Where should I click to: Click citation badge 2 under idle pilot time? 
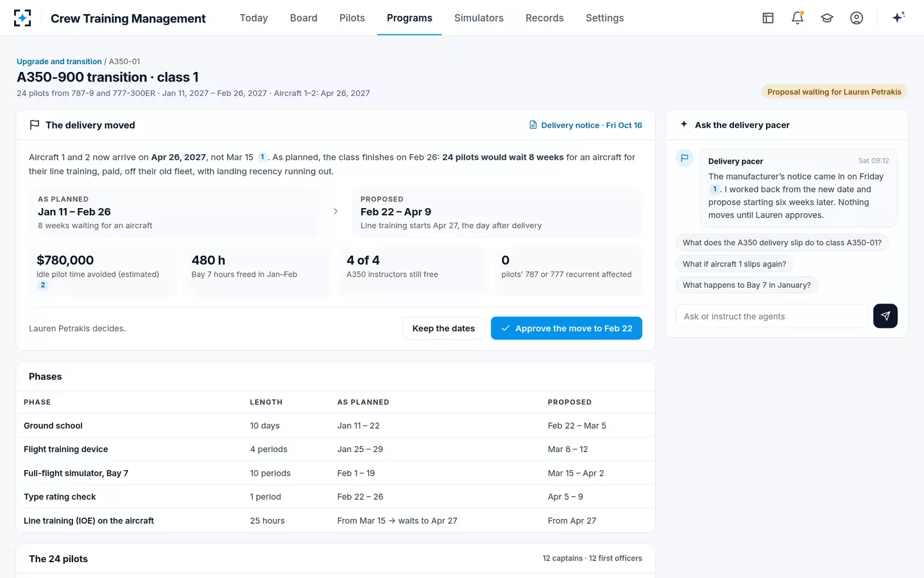tap(43, 285)
